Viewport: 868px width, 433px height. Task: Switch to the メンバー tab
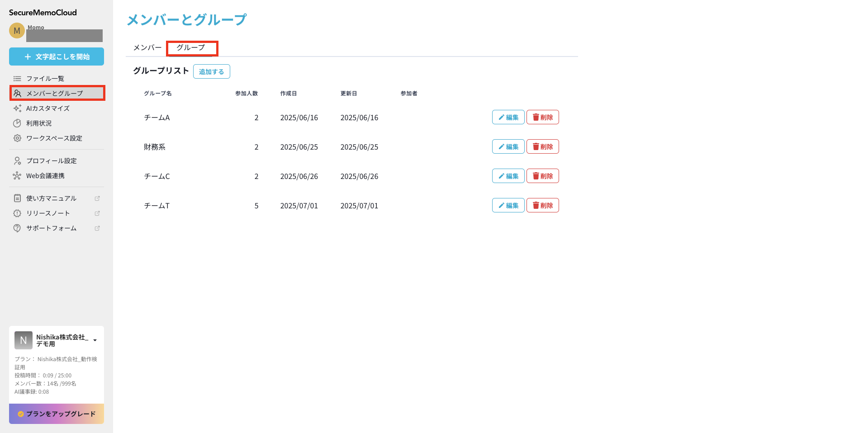[147, 47]
